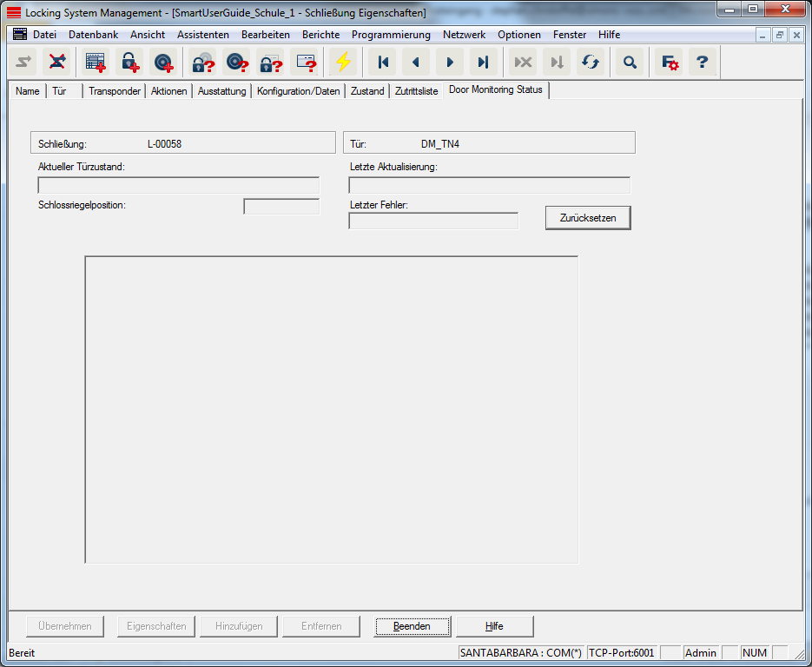The height and width of the screenshot is (667, 812).
Task: Switch to the Zutrittsliste tab
Action: (416, 91)
